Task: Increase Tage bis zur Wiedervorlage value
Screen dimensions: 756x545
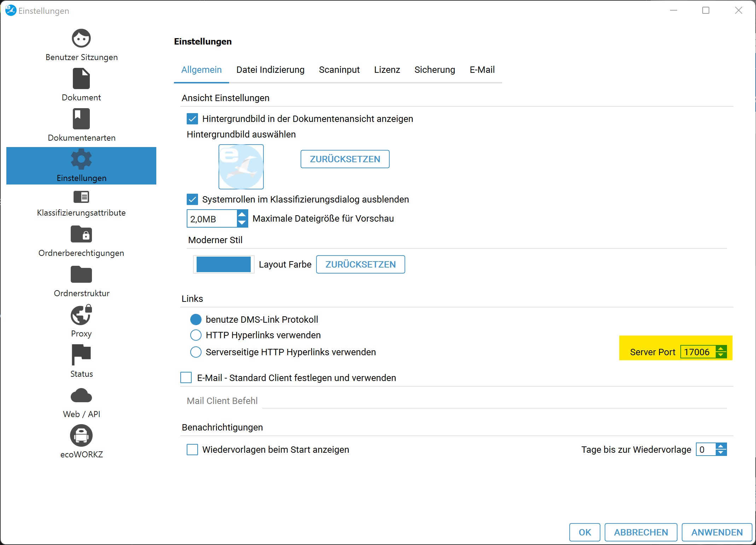Action: 721,446
